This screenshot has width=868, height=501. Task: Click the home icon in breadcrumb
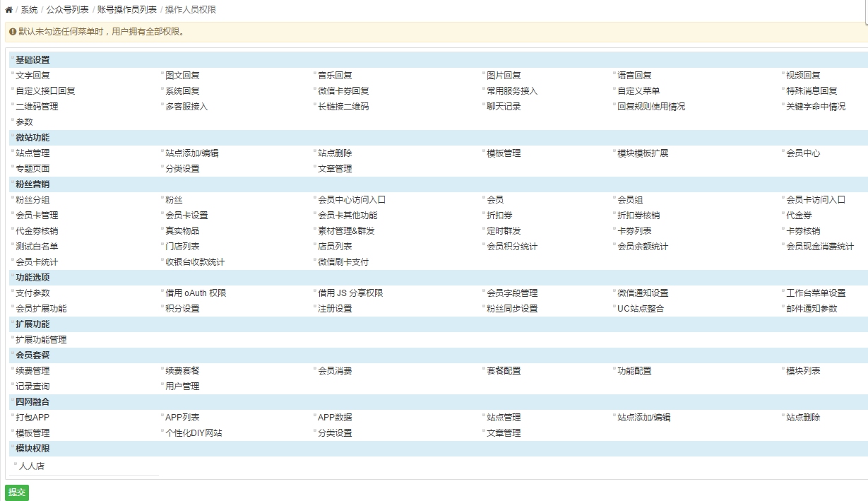coord(8,10)
